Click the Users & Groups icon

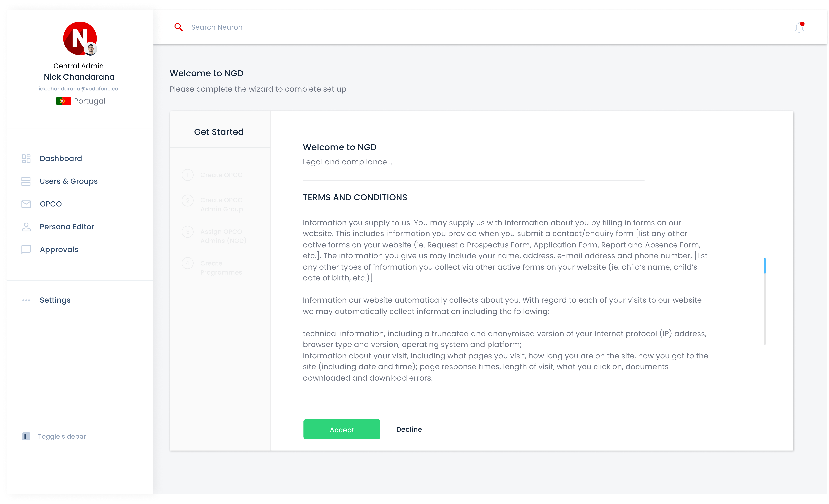26,182
